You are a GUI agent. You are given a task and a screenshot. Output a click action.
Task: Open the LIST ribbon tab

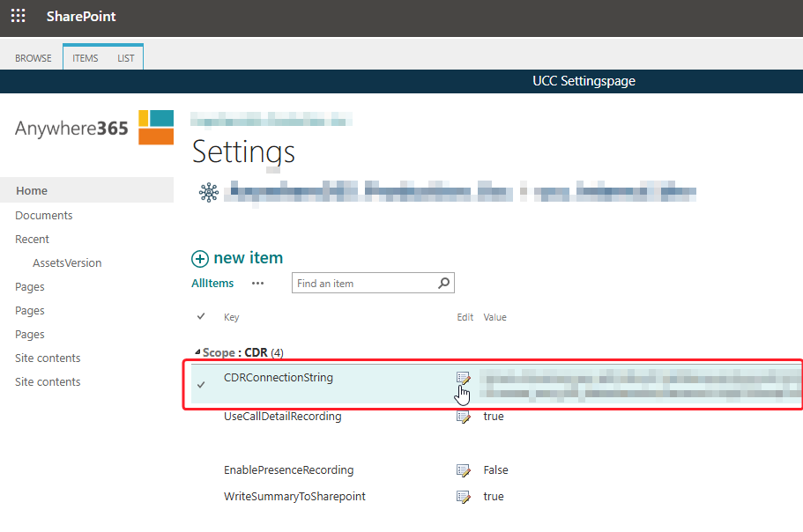pyautogui.click(x=126, y=58)
